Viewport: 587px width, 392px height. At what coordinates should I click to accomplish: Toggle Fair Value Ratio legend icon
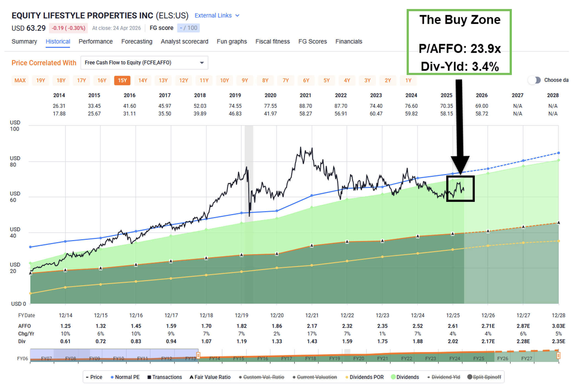tap(191, 377)
